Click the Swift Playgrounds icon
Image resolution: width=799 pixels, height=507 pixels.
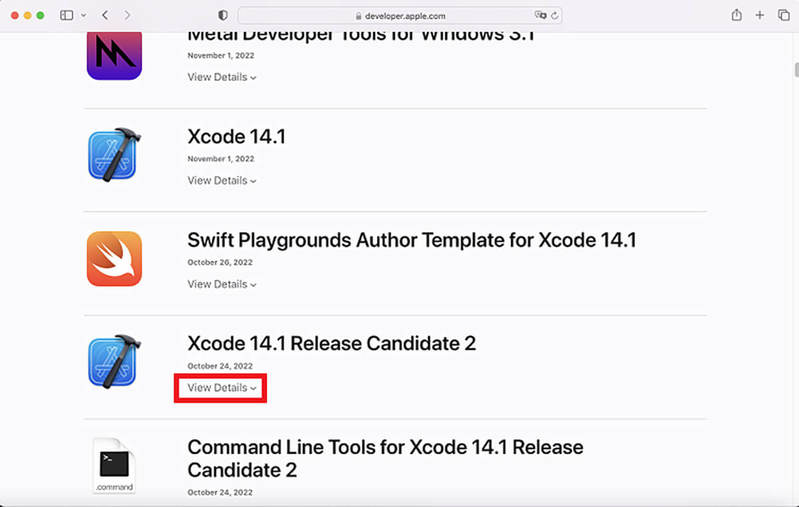click(x=114, y=259)
